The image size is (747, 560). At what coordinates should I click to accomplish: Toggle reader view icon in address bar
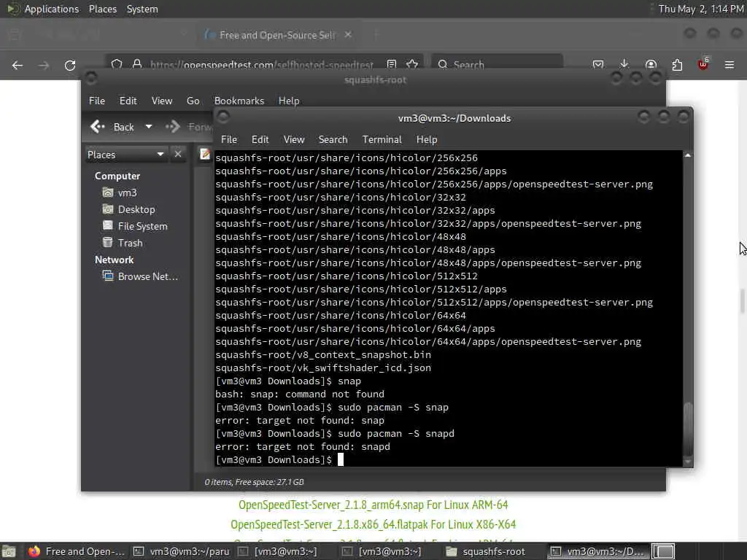[392, 64]
